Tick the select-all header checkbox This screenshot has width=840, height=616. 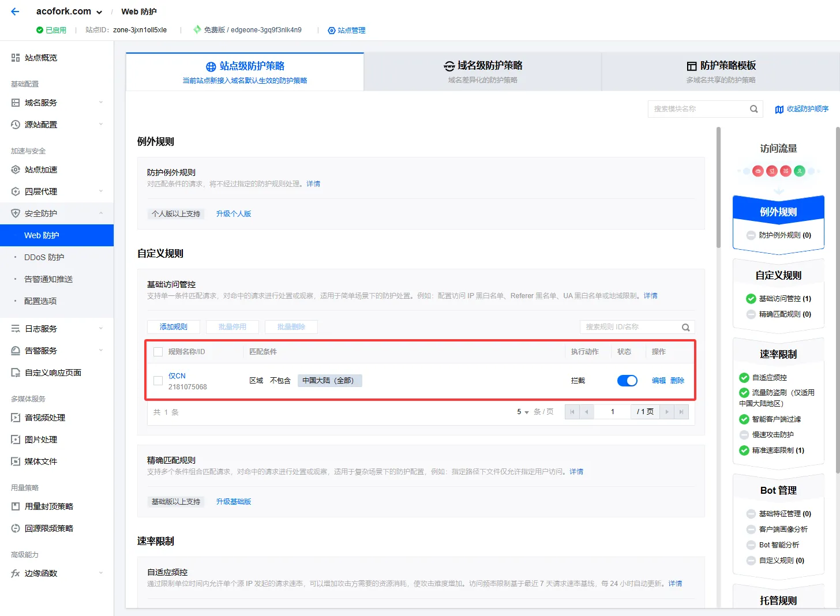(x=158, y=352)
